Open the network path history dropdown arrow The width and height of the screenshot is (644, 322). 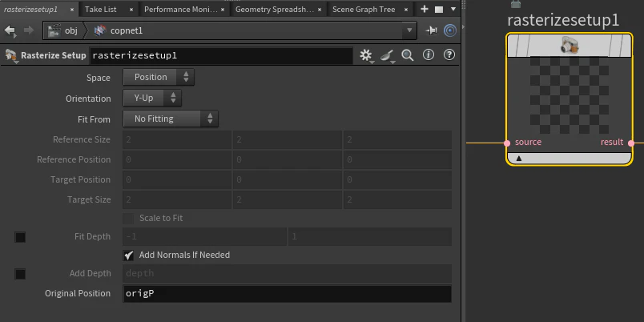point(409,30)
